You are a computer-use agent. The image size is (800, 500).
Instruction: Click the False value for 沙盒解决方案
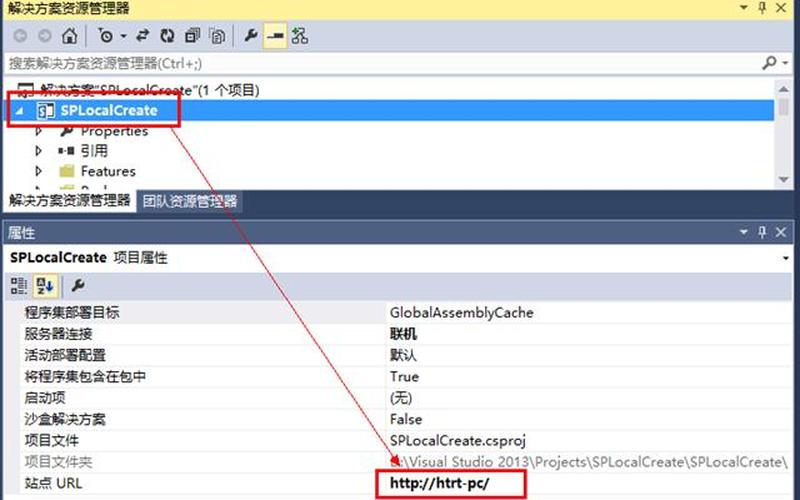click(x=406, y=419)
